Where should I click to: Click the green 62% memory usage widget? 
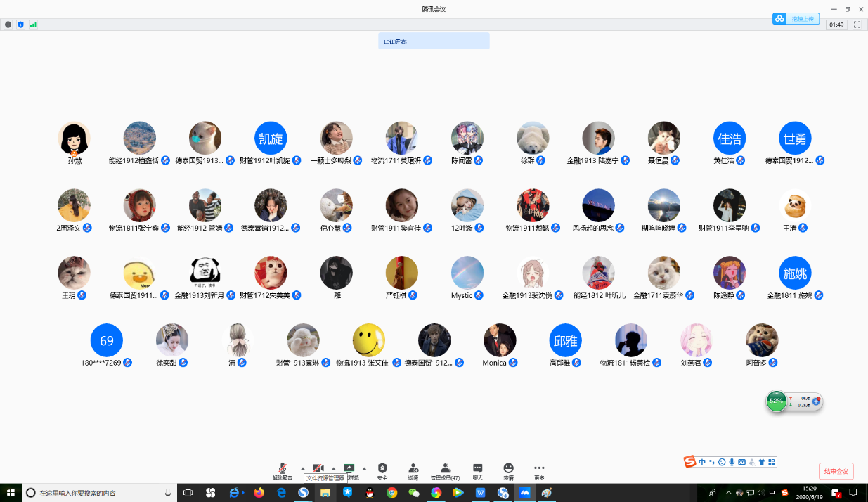[777, 401]
